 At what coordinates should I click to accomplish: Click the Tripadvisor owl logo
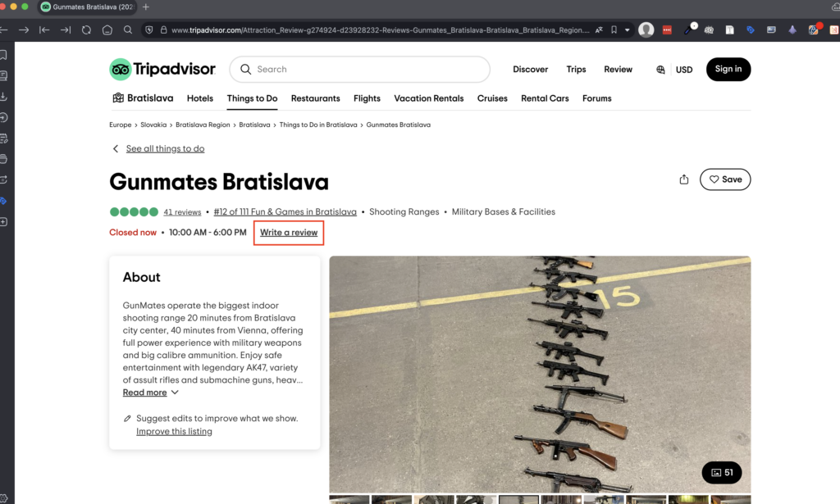coord(120,69)
